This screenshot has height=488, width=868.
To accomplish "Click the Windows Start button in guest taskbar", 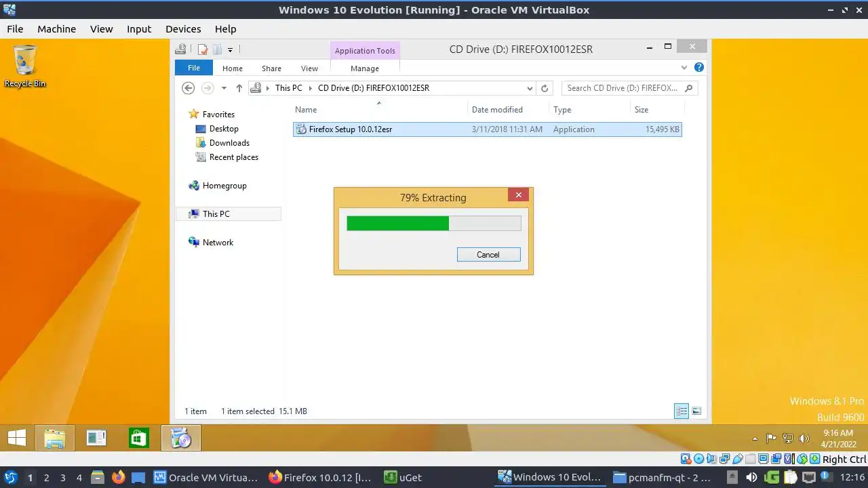I will click(x=17, y=438).
